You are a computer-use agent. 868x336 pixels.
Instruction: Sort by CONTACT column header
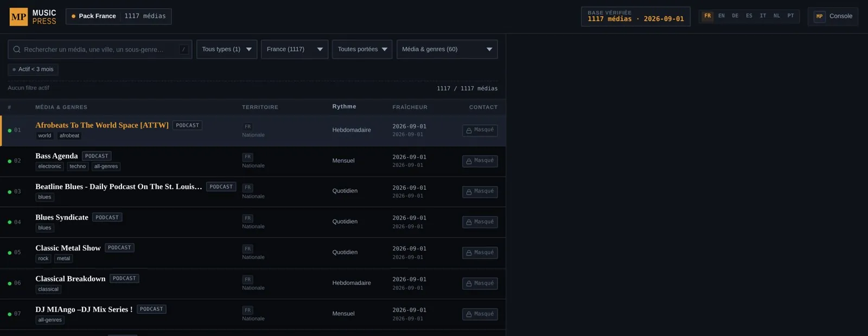click(x=483, y=107)
